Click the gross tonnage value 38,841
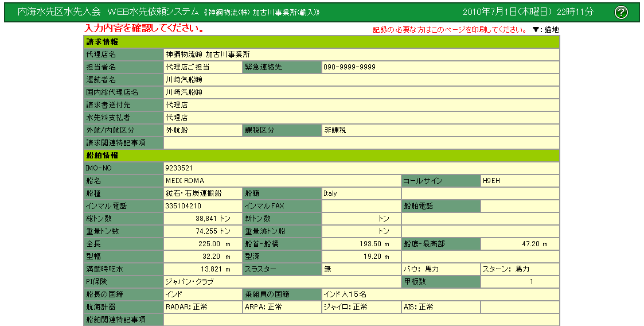The width and height of the screenshot is (644, 326). 212,219
